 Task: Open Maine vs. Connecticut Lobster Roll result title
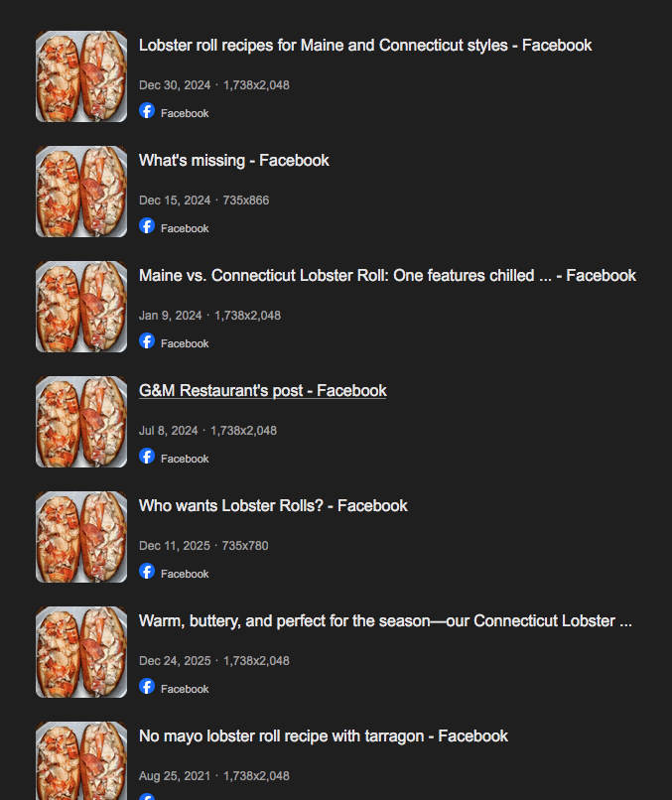coord(387,276)
